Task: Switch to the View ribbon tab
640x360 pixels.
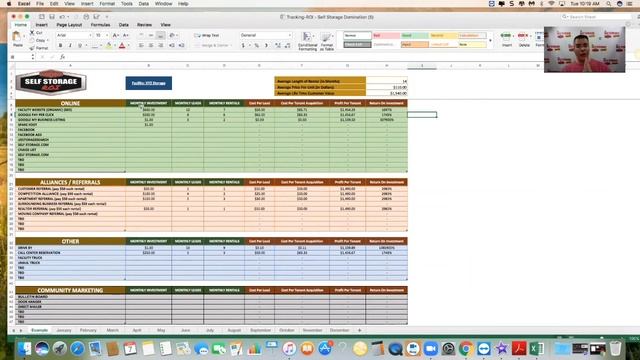Action: click(165, 25)
